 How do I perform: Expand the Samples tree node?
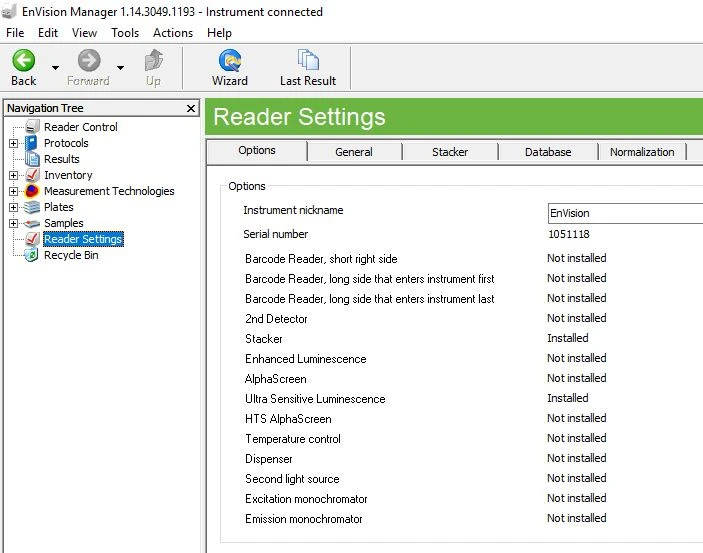pyautogui.click(x=13, y=223)
